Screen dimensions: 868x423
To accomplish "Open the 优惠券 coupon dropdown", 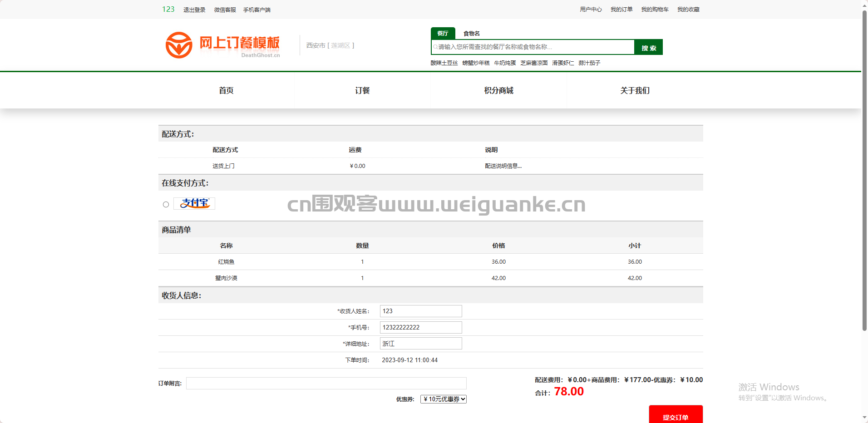I will 444,399.
